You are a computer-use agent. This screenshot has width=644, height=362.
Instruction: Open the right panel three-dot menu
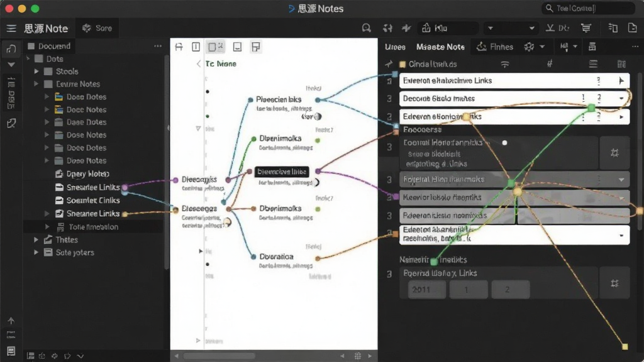(635, 47)
